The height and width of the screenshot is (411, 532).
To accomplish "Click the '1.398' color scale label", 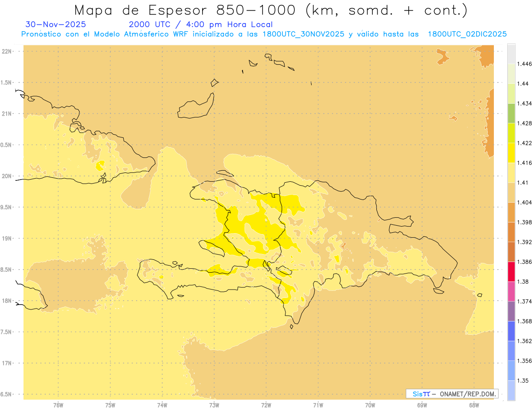I will 524,222.
